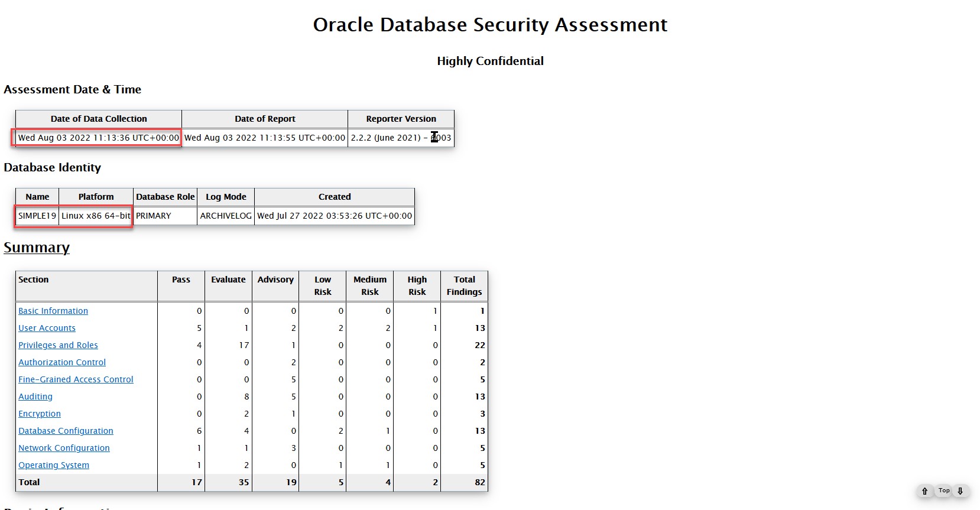Click the Reporter Version value cell

tap(401, 138)
